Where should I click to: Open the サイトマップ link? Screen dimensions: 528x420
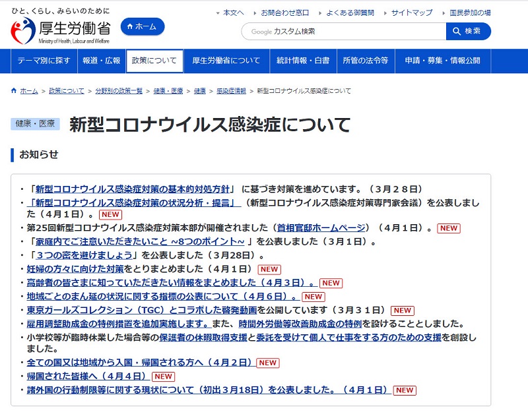tap(411, 13)
